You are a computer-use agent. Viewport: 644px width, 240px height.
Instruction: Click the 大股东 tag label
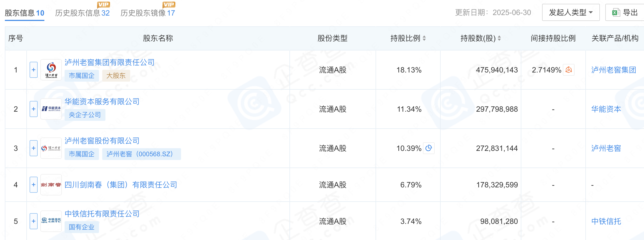coord(116,76)
